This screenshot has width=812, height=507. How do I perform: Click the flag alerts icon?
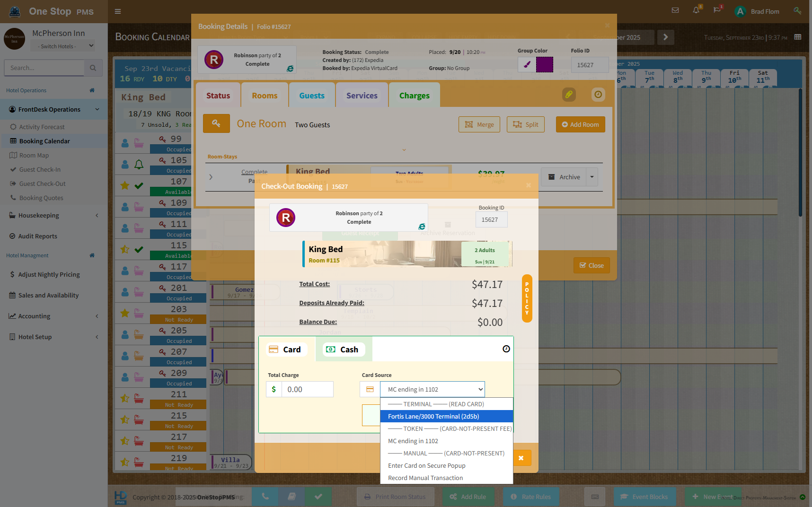(x=717, y=10)
